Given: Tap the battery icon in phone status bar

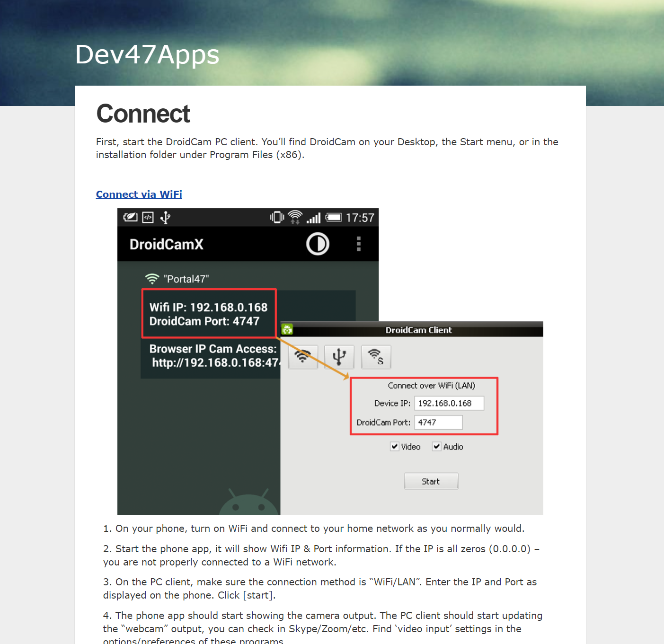Looking at the screenshot, I should (334, 218).
